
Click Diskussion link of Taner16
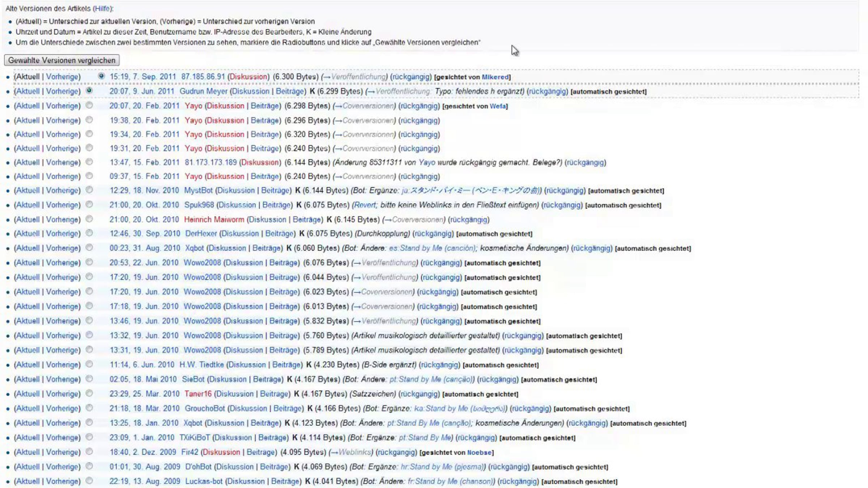point(235,394)
